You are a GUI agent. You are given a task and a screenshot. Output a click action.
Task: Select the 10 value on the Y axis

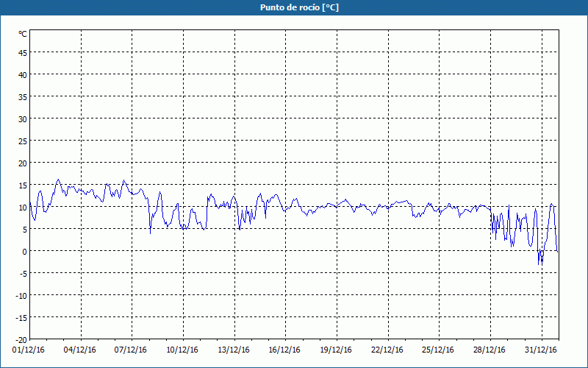click(23, 208)
